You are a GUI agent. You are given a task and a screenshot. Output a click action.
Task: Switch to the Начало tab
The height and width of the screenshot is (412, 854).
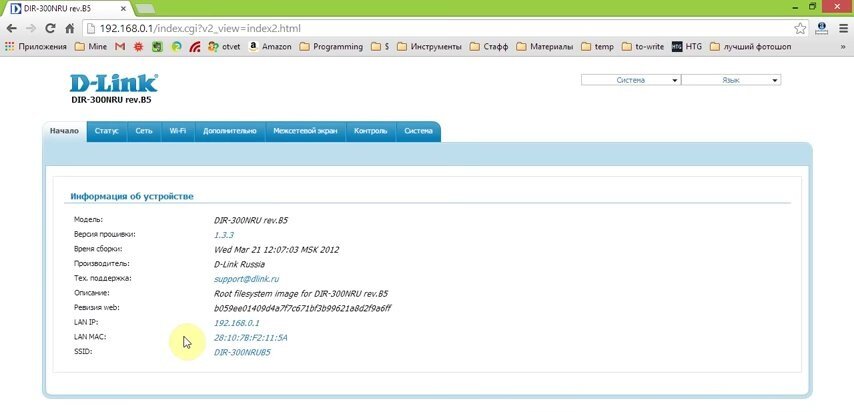tap(64, 131)
